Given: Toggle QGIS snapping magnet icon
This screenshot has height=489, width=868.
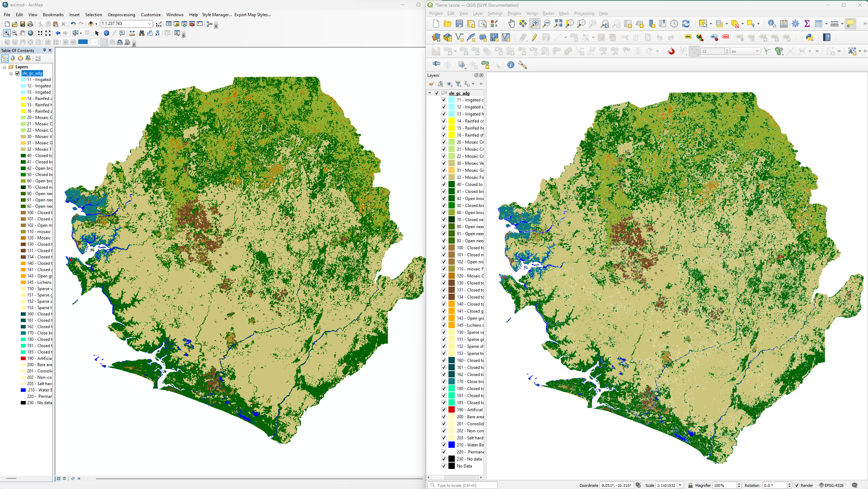Looking at the screenshot, I should pos(671,51).
